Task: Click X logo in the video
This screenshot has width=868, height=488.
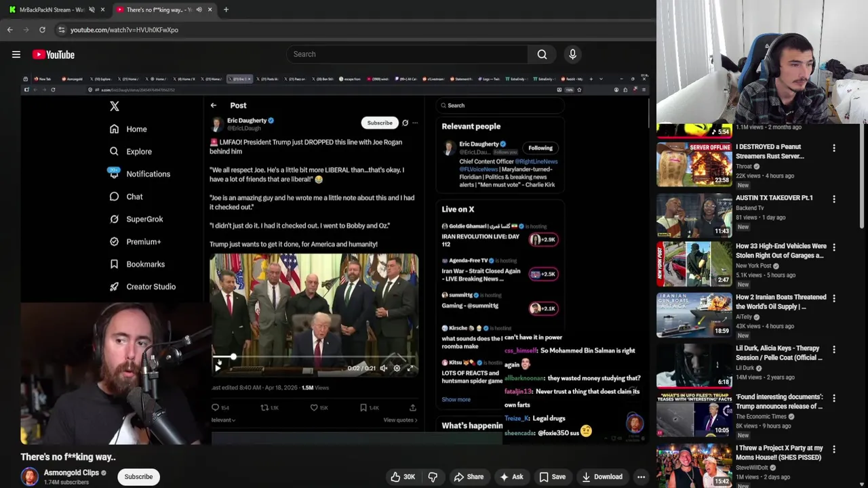Action: pos(115,106)
